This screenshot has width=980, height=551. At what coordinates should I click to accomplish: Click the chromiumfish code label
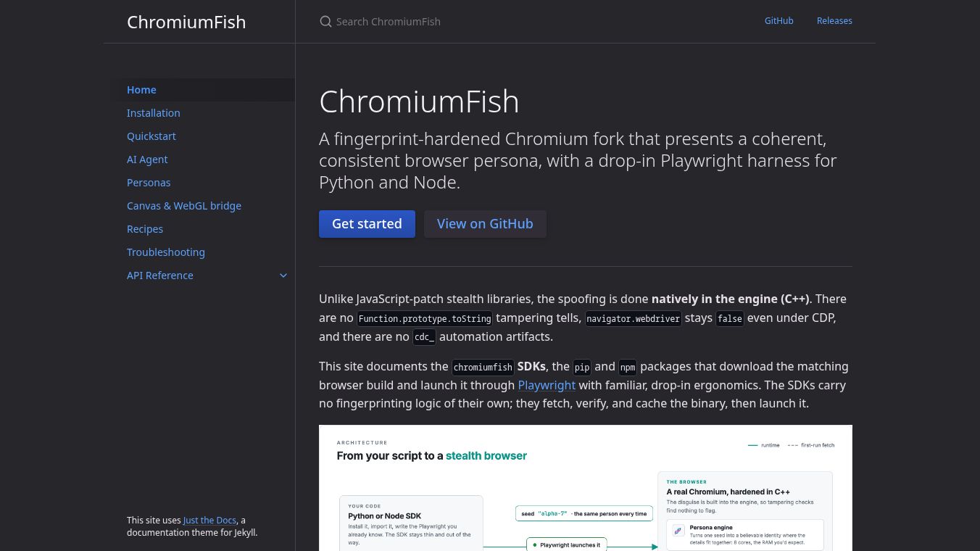pyautogui.click(x=483, y=367)
